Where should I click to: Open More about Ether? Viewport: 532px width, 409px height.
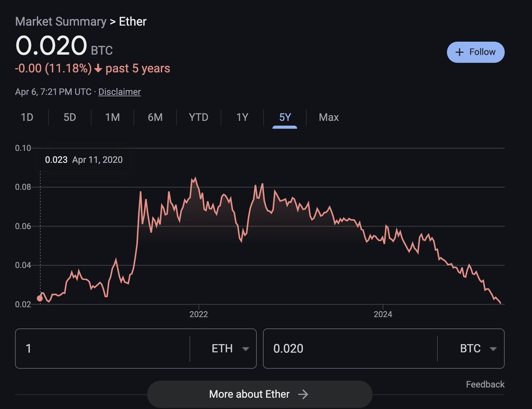tap(259, 394)
